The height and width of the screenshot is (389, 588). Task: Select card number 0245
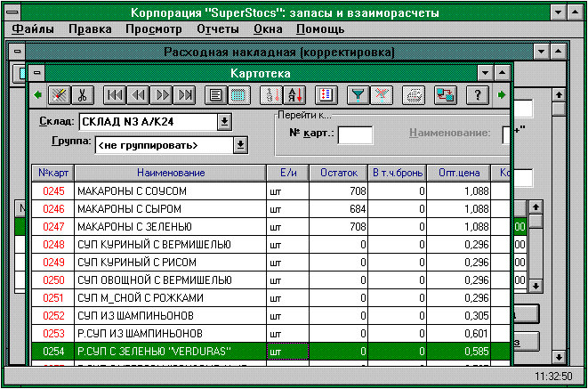pos(53,191)
